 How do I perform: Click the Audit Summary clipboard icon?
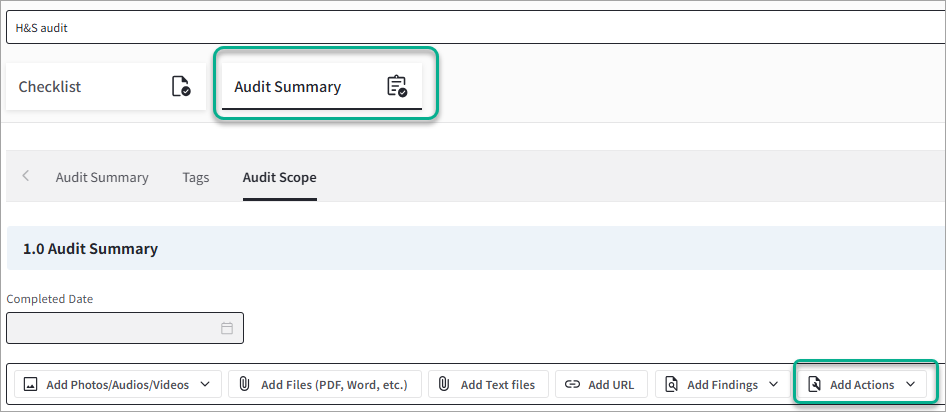pos(396,86)
